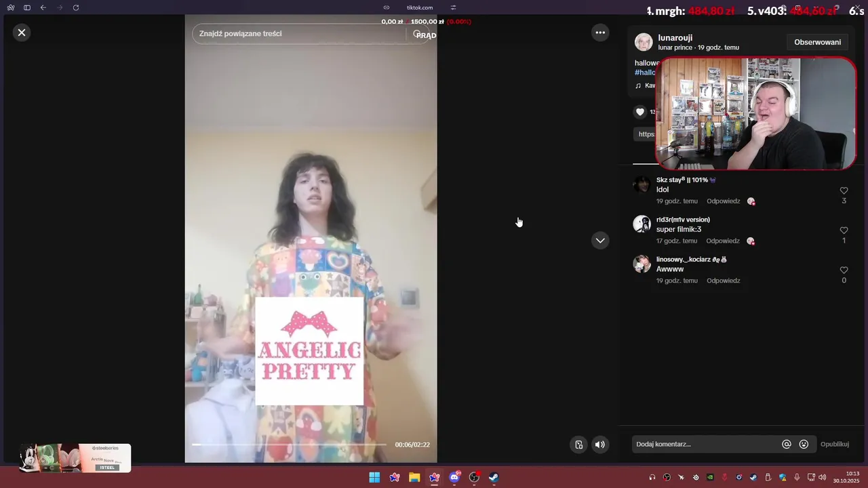
Task: Open linosowy._.kociarz commenter's avatar
Action: tap(642, 264)
